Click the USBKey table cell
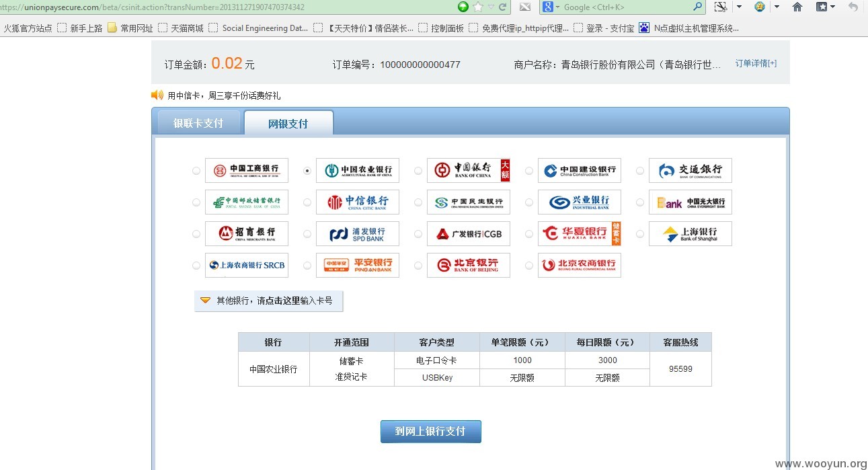This screenshot has height=470, width=868. 437,378
